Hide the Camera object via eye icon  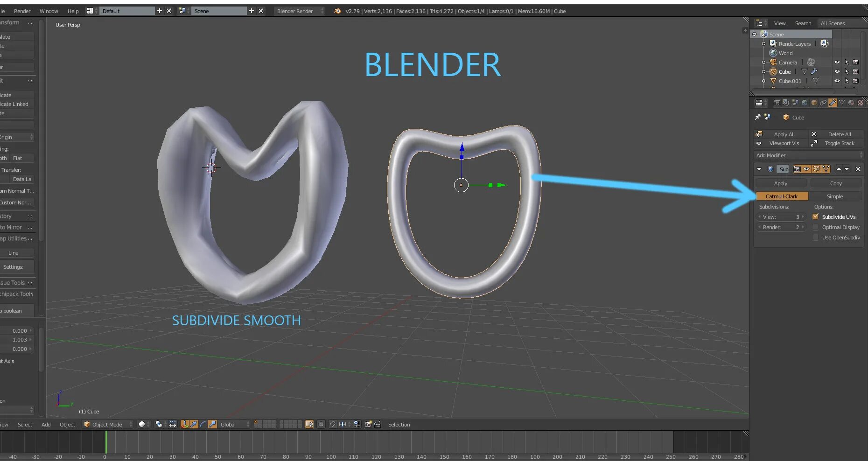pyautogui.click(x=837, y=62)
